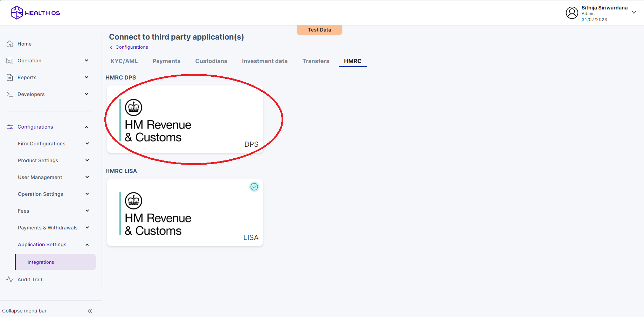Click Collapse menu bar text
Viewport: 644px width, 317px height.
24,311
